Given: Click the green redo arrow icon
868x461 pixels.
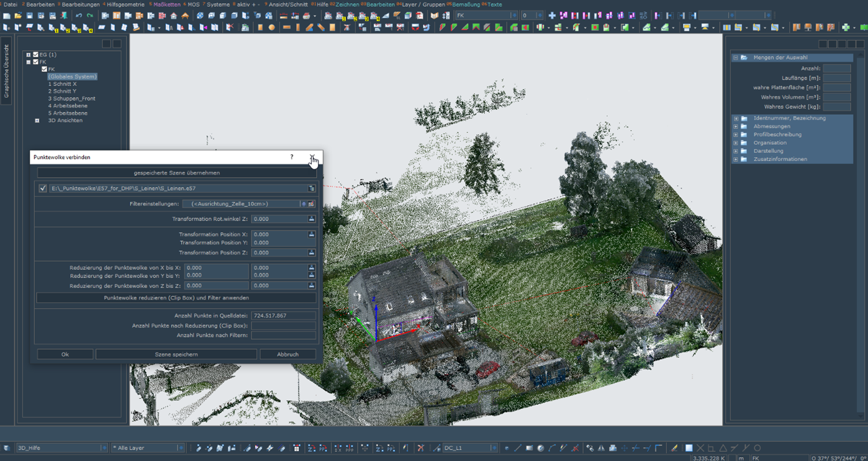Looking at the screenshot, I should [x=90, y=16].
